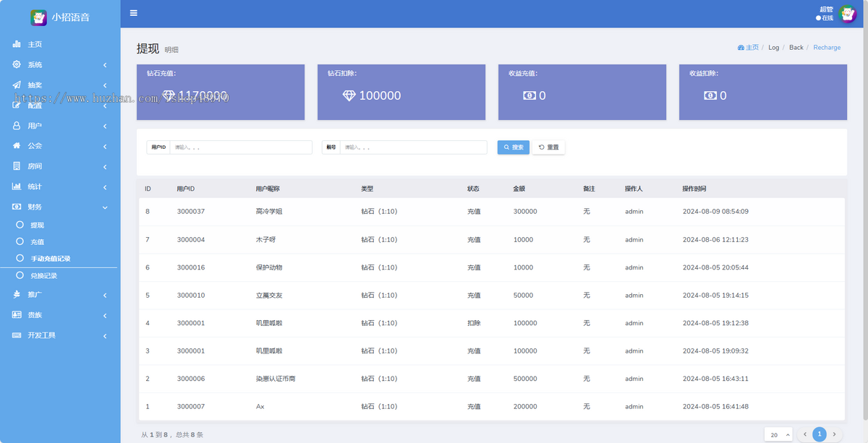This screenshot has height=443, width=868.
Task: Expand the 配置 sidebar section arrow
Action: point(105,106)
